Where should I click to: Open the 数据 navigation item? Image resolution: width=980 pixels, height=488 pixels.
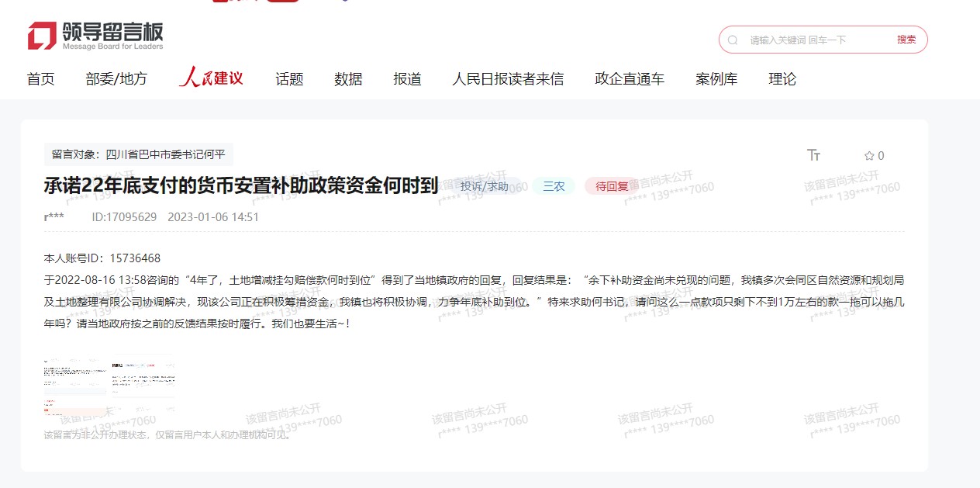[348, 79]
